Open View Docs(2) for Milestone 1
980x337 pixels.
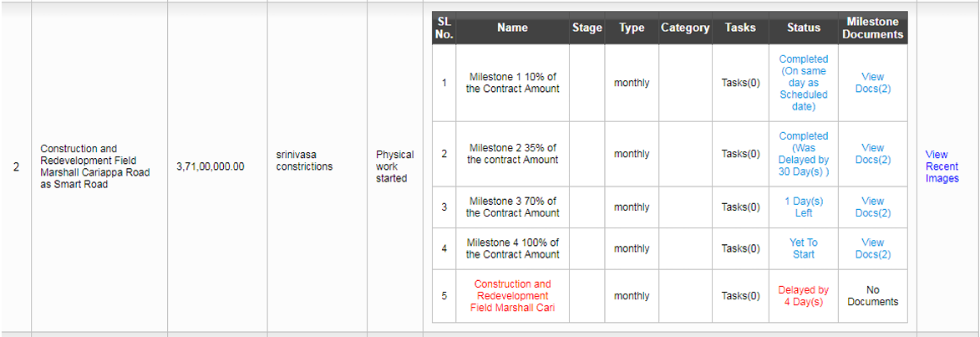tap(872, 83)
